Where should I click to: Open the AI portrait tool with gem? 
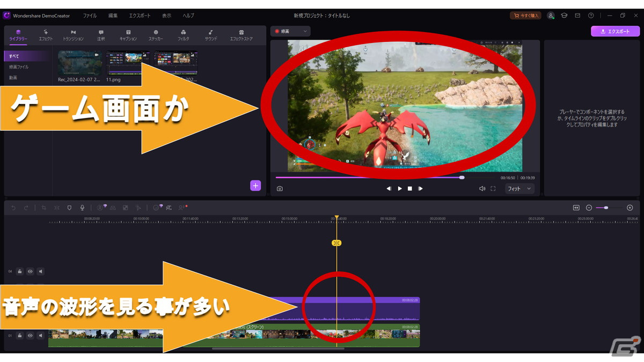click(101, 208)
